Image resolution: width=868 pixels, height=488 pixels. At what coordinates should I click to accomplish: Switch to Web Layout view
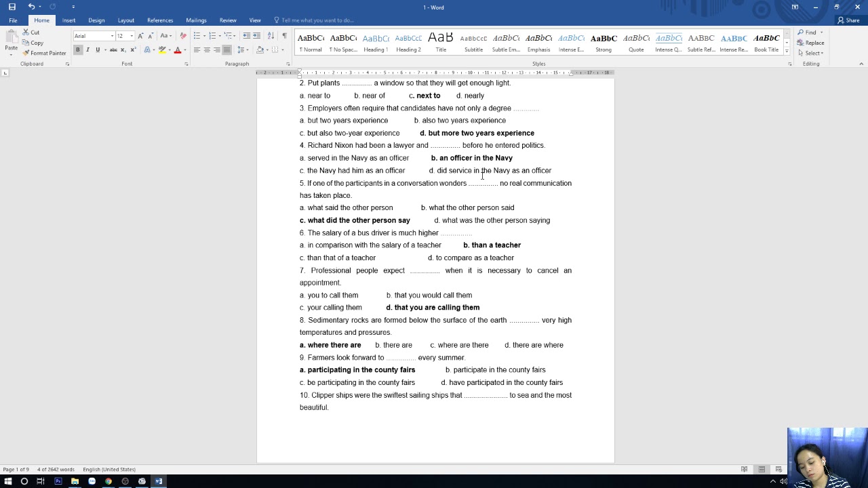pyautogui.click(x=778, y=469)
